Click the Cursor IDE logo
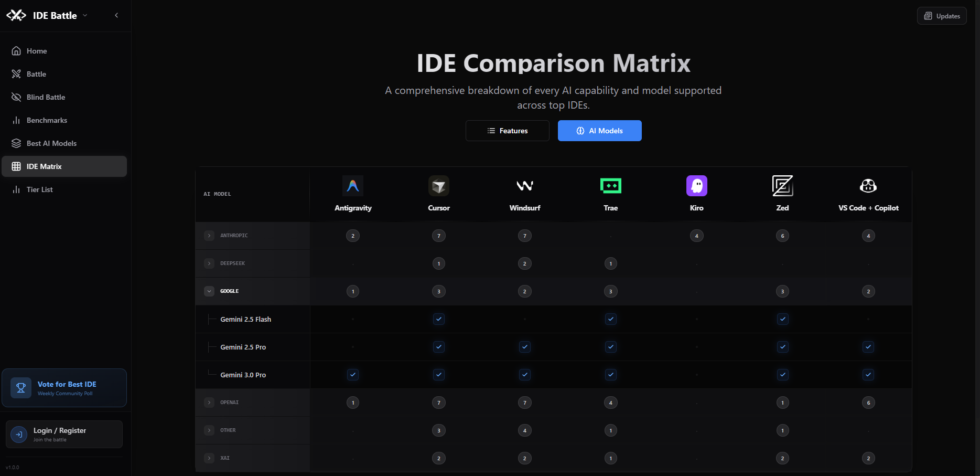The width and height of the screenshot is (980, 476). tap(439, 185)
